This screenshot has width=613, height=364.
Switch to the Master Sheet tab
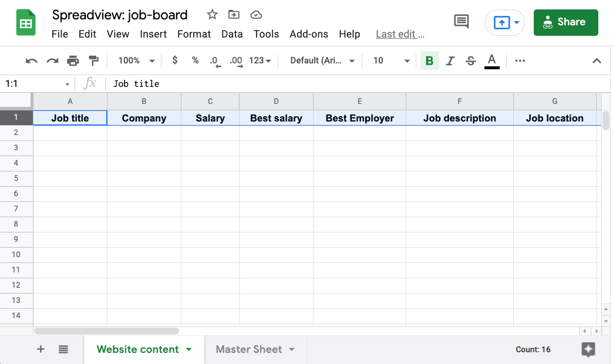(x=250, y=349)
